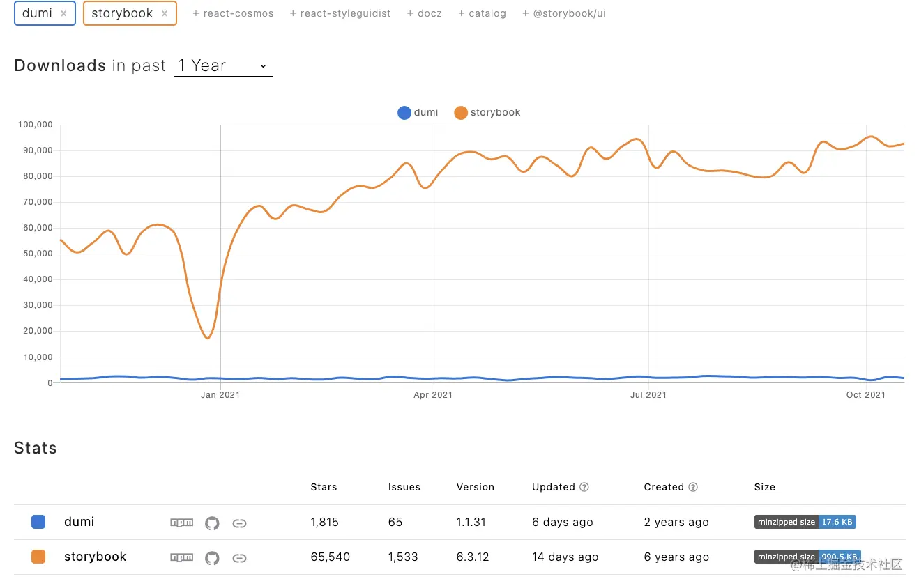This screenshot has width=919, height=588.
Task: Click the 100,000 y-axis label
Action: point(36,125)
